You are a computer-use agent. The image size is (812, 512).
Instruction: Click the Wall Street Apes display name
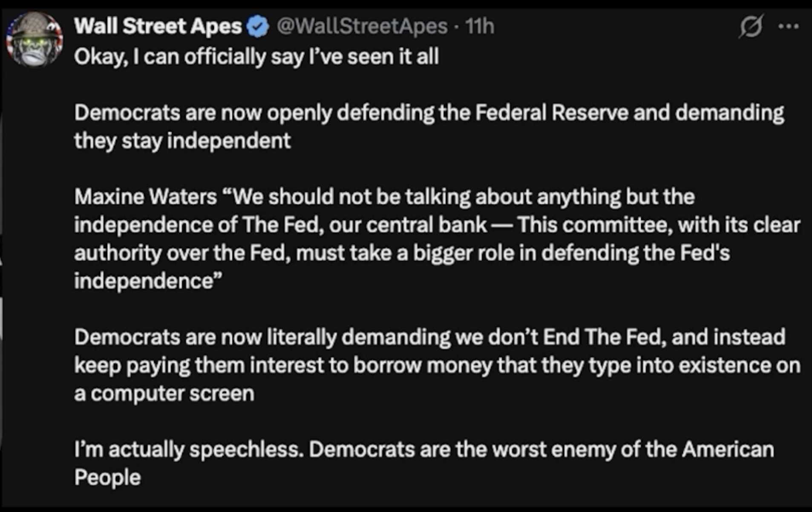(x=158, y=26)
